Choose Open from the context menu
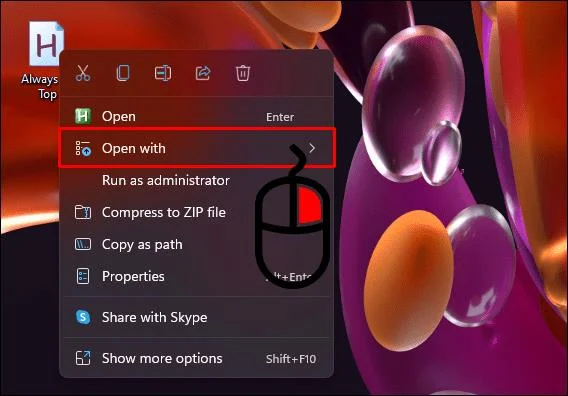The height and width of the screenshot is (396, 568). point(196,116)
